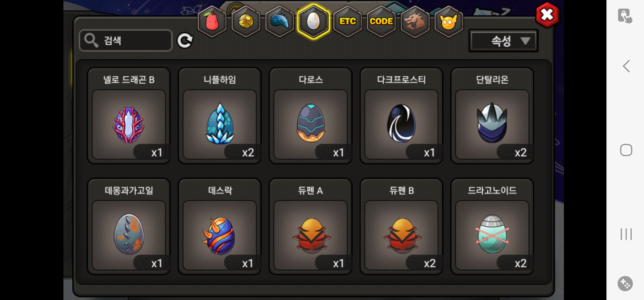Image resolution: width=644 pixels, height=300 pixels.
Task: Close the inventory with red X
Action: coord(547,15)
